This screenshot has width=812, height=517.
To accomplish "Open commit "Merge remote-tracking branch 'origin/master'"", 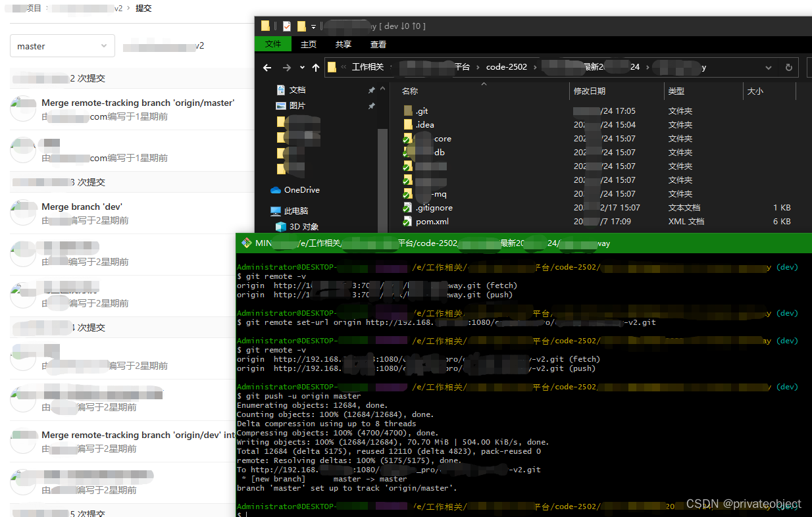I will (x=138, y=103).
